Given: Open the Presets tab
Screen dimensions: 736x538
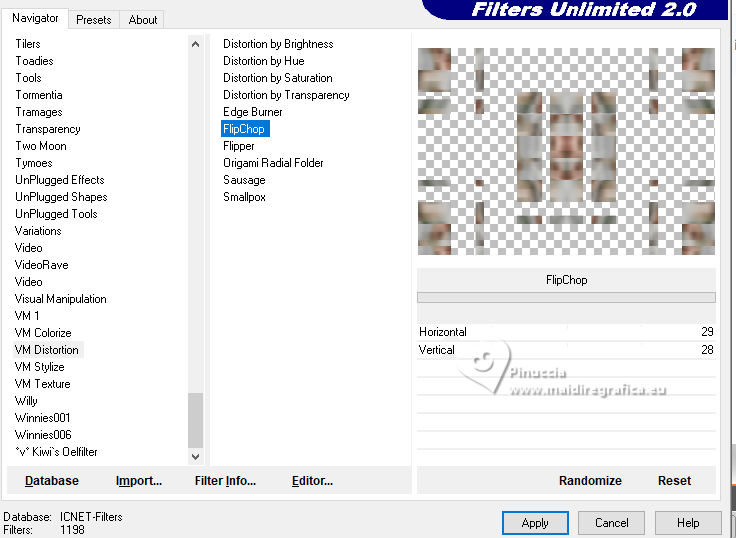Looking at the screenshot, I should point(93,20).
